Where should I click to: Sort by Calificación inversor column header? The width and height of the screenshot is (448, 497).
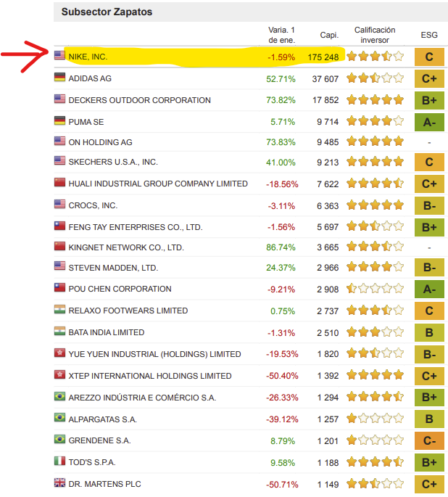click(x=375, y=35)
